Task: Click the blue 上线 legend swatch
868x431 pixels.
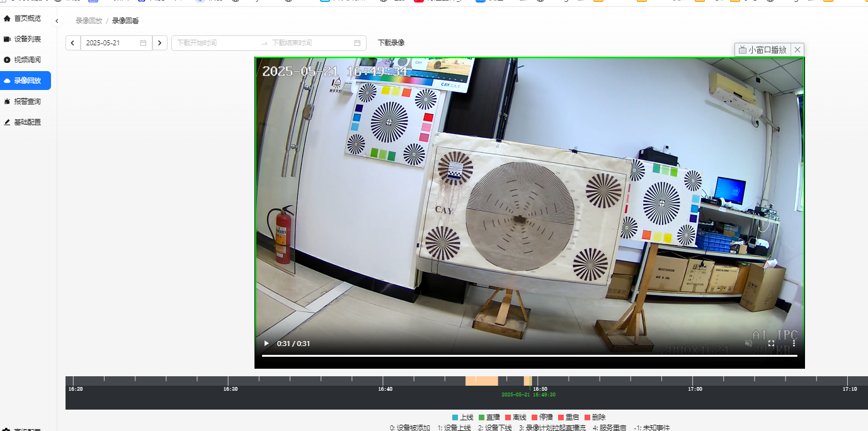Action: 455,418
